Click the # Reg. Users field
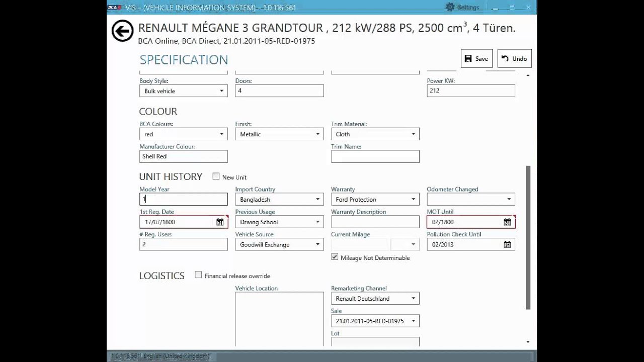This screenshot has height=362, width=644. pos(183,244)
